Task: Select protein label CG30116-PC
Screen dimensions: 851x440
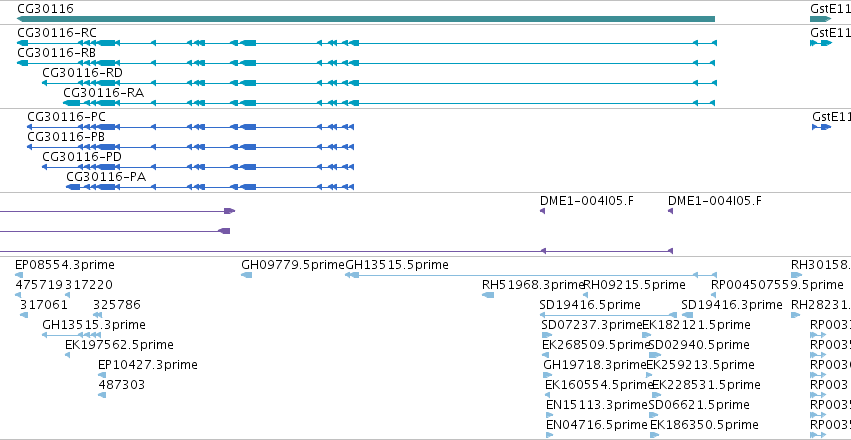Action: tap(67, 117)
